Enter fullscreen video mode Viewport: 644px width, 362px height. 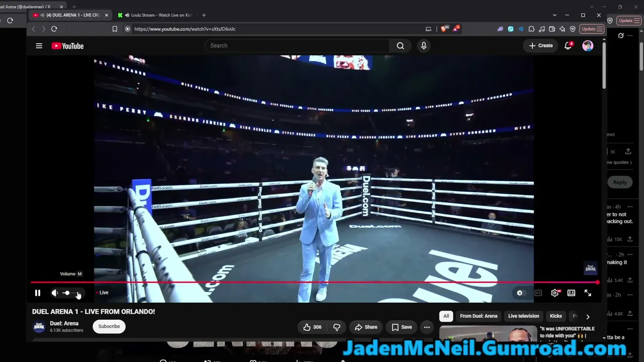click(588, 293)
